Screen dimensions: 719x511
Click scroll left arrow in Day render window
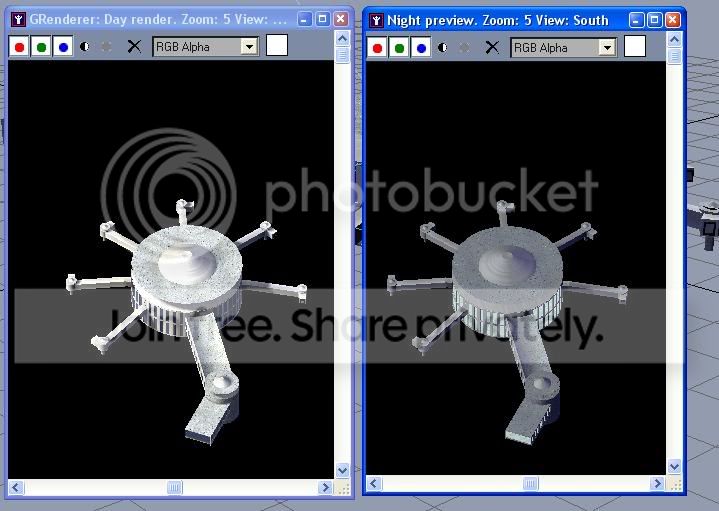pyautogui.click(x=16, y=487)
